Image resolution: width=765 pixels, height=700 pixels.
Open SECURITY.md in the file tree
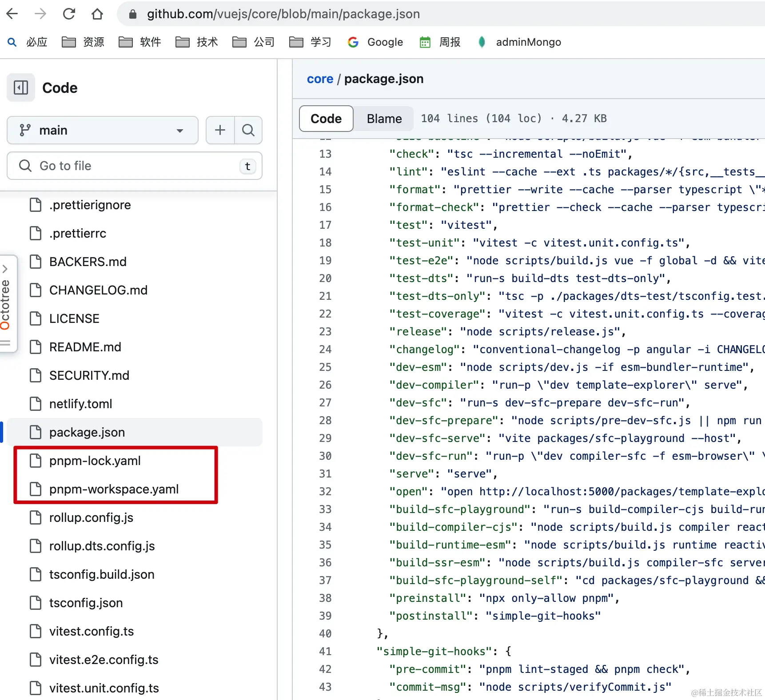click(89, 375)
